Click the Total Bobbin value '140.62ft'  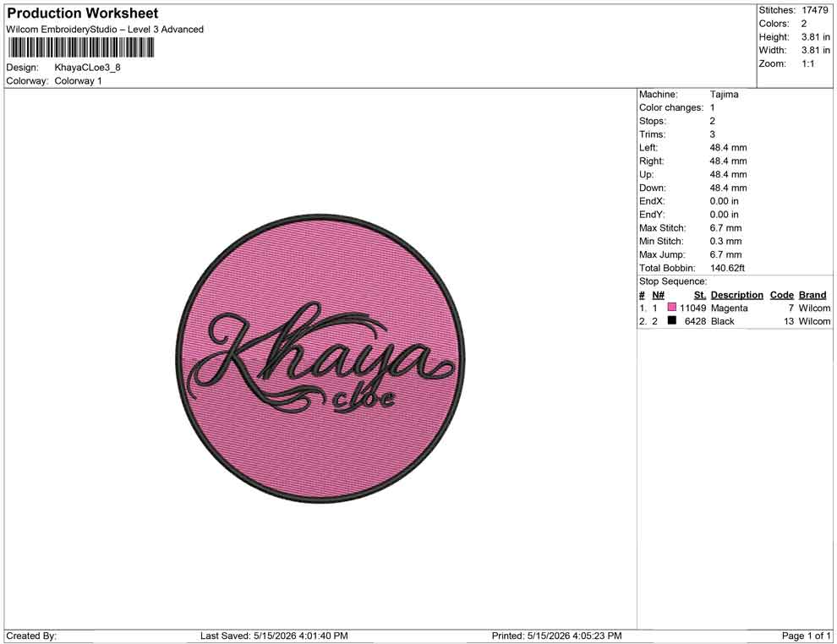point(728,268)
